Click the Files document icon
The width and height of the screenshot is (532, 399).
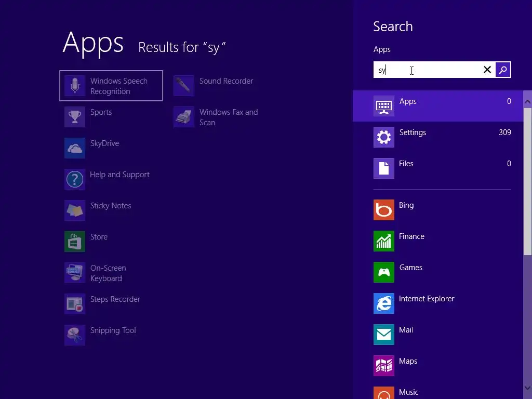pos(384,168)
